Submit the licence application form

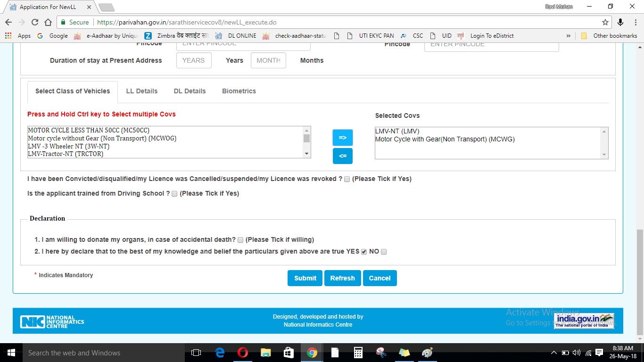click(x=305, y=278)
